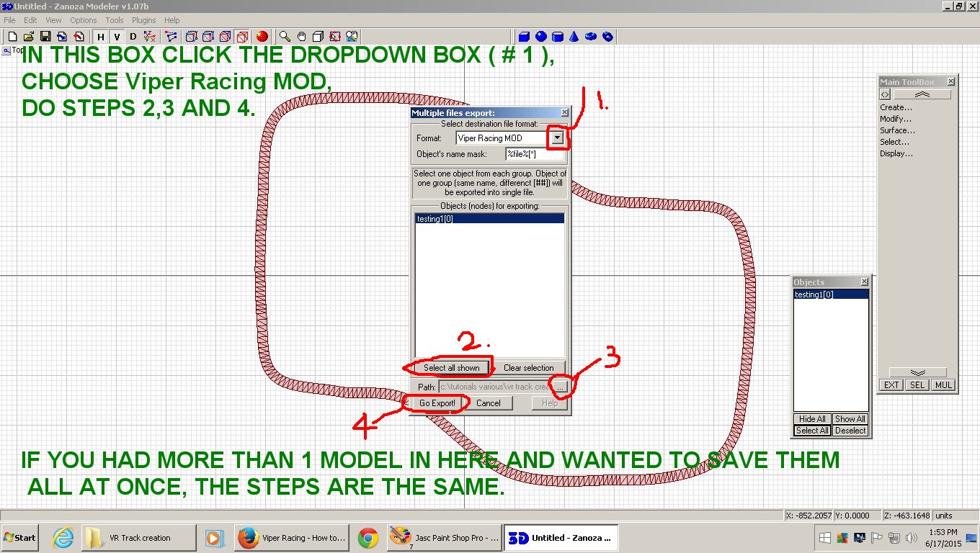Click Deselect in Objects panel
Viewport: 980px width, 553px height.
click(850, 431)
